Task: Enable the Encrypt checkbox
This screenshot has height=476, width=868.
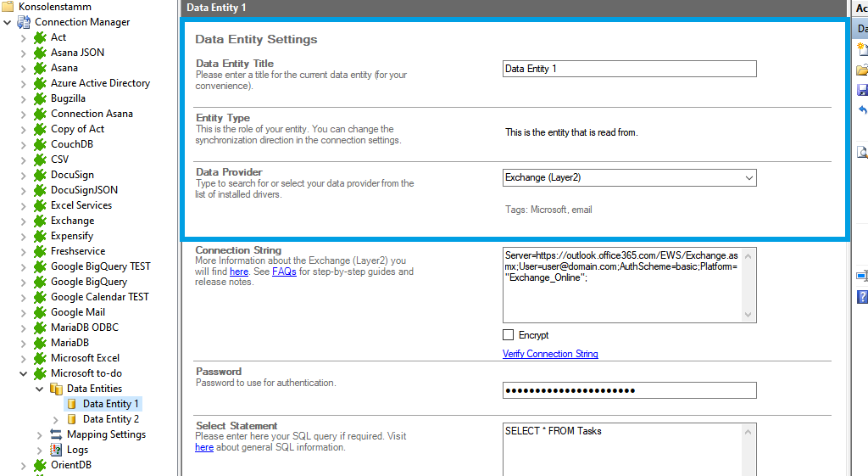Action: click(x=509, y=335)
